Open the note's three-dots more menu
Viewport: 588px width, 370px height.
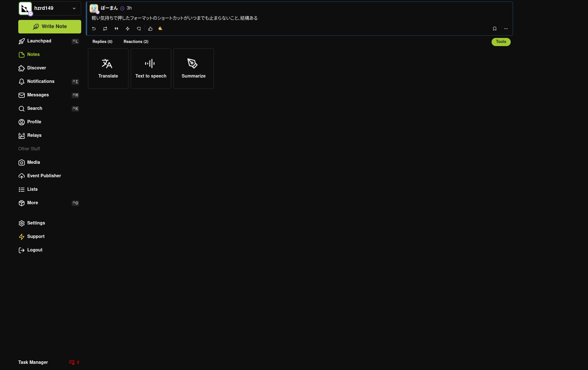tap(506, 29)
